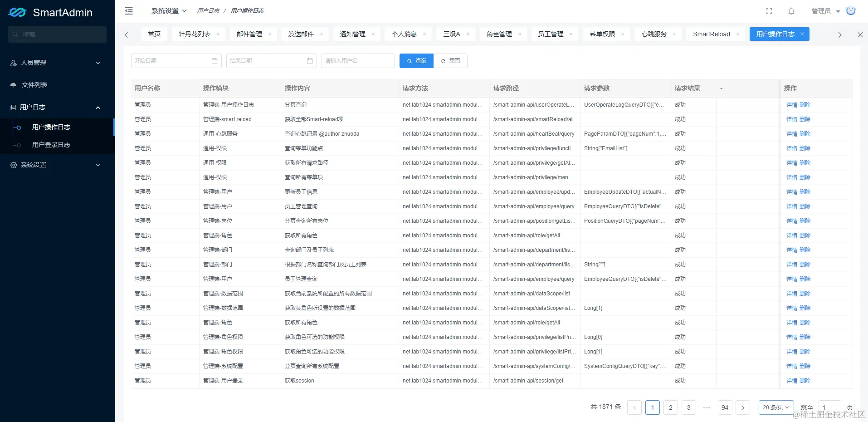The image size is (868, 422).
Task: Go to page 2 of results
Action: (670, 407)
